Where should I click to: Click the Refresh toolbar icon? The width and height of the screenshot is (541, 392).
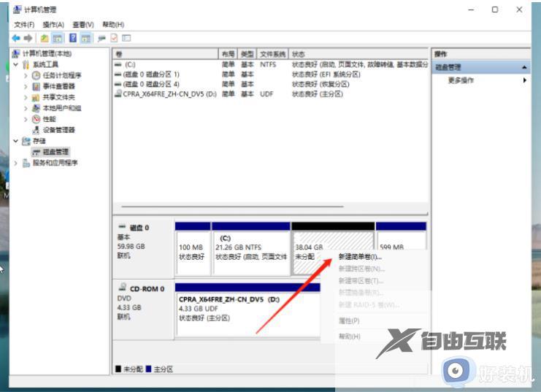101,38
